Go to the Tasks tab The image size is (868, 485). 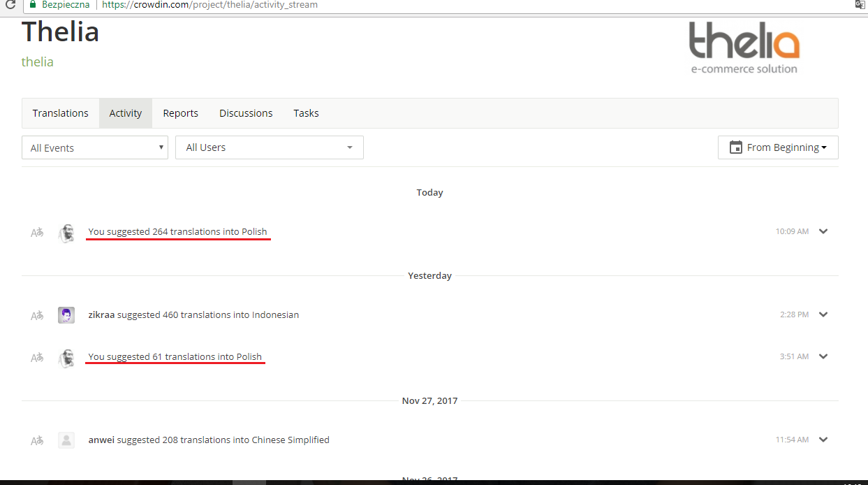point(306,113)
